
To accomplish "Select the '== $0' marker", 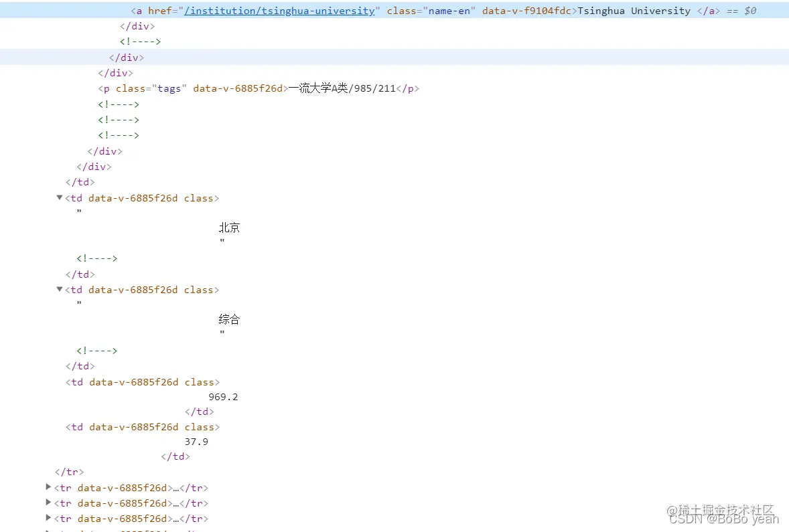I will [x=741, y=11].
